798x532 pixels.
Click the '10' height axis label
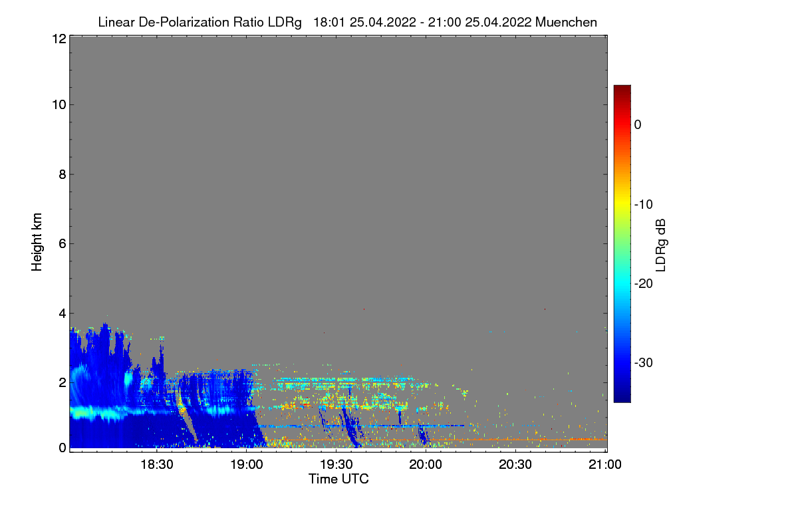coord(58,105)
